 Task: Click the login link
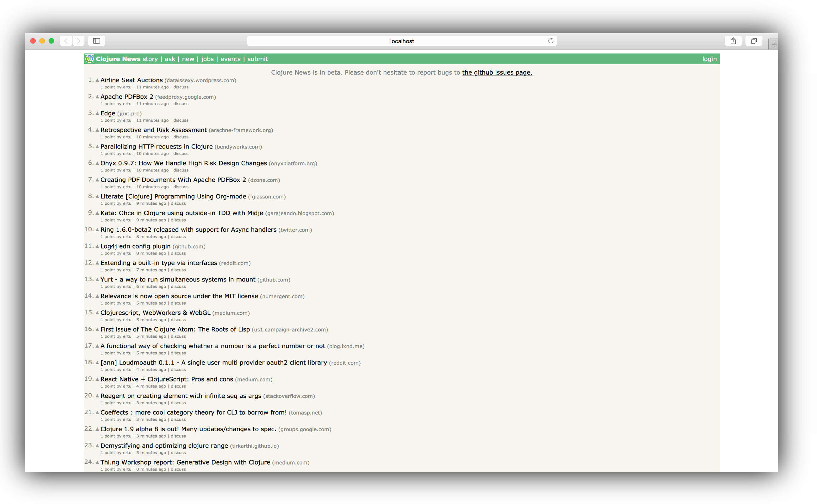point(709,59)
